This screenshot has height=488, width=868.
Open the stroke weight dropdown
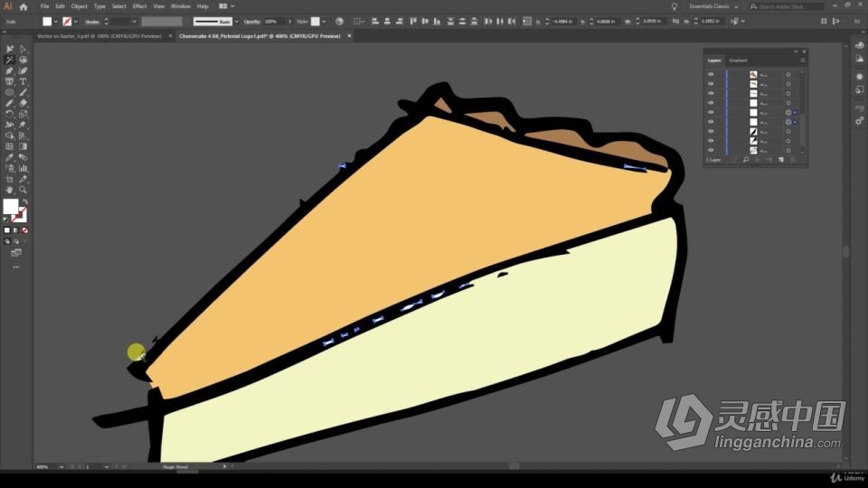tap(134, 22)
